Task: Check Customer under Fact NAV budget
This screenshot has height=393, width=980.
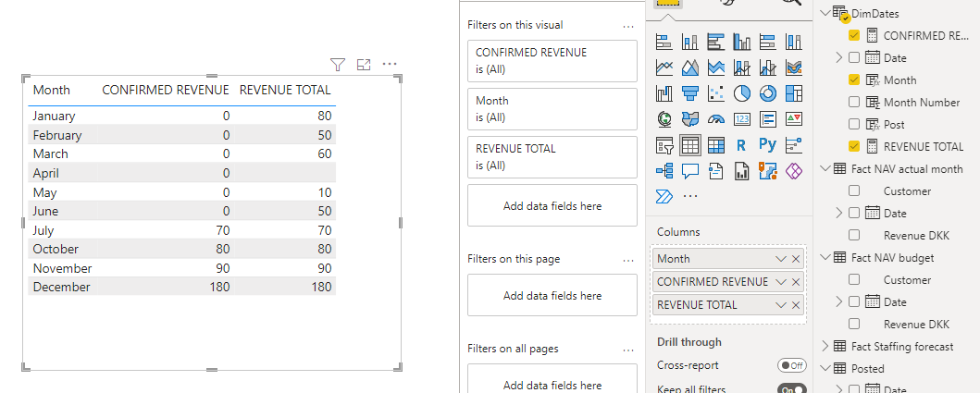Action: click(x=854, y=279)
